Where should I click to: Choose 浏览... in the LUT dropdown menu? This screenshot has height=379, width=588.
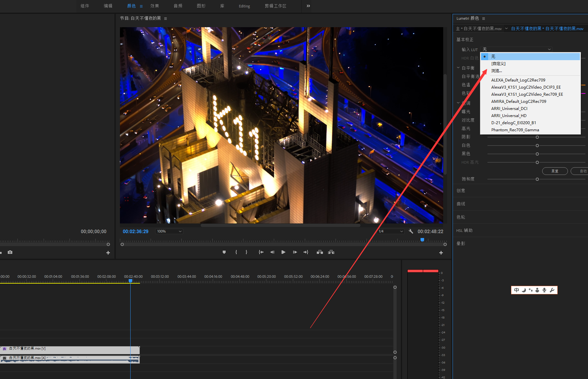coord(497,71)
